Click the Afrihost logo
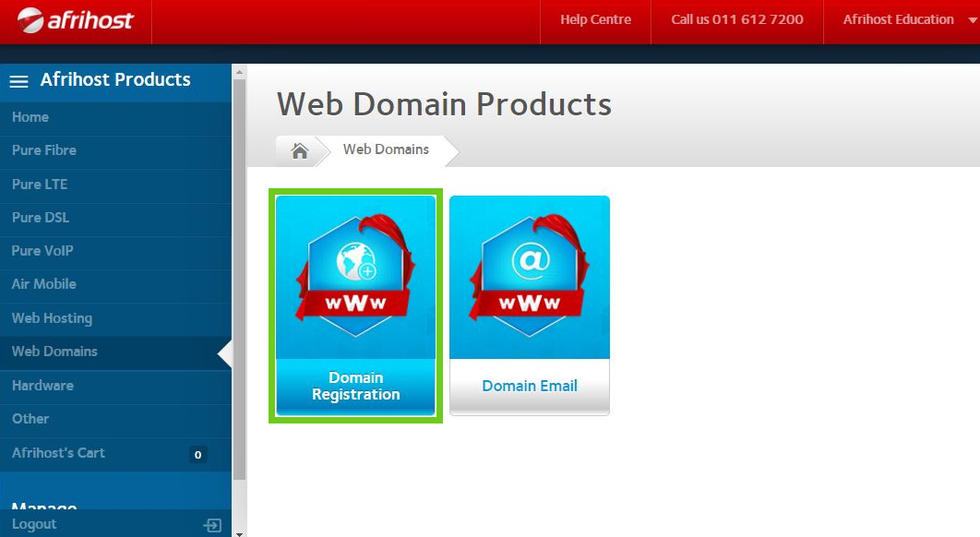 pyautogui.click(x=76, y=19)
